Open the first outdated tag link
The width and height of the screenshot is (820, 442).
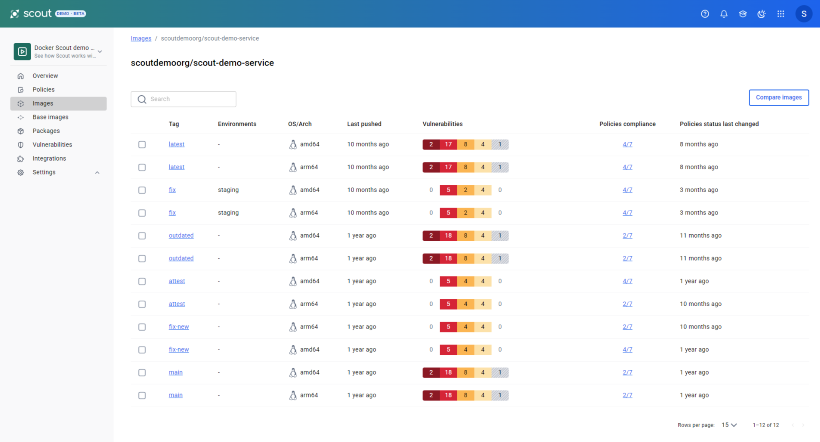point(181,235)
